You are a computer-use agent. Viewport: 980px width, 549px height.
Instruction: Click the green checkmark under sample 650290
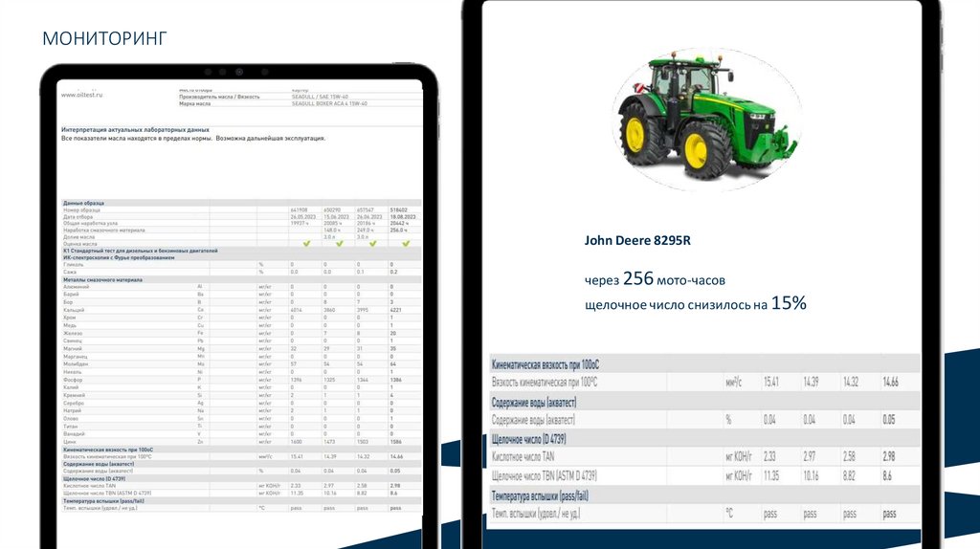(x=340, y=244)
